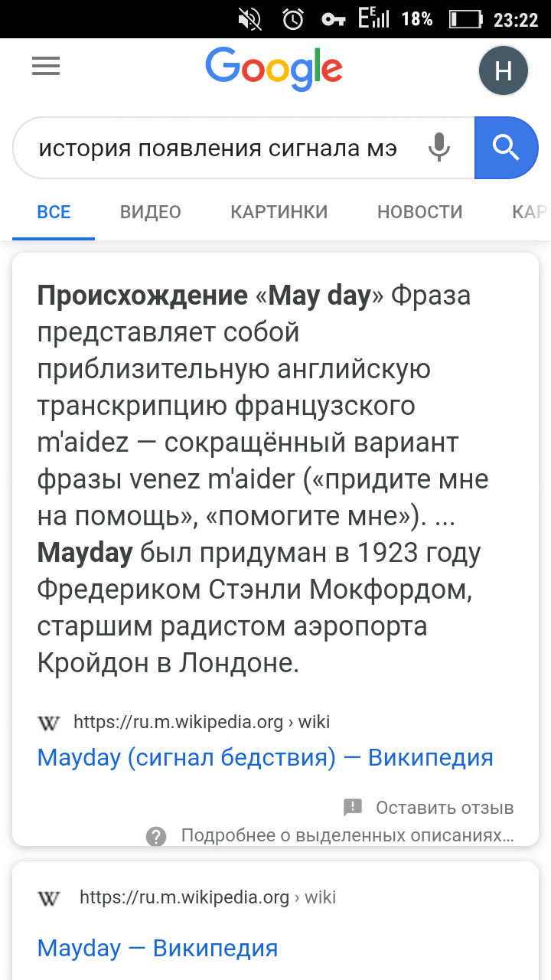Open the Mayday — Википедия result
The image size is (551, 980).
pyautogui.click(x=158, y=949)
